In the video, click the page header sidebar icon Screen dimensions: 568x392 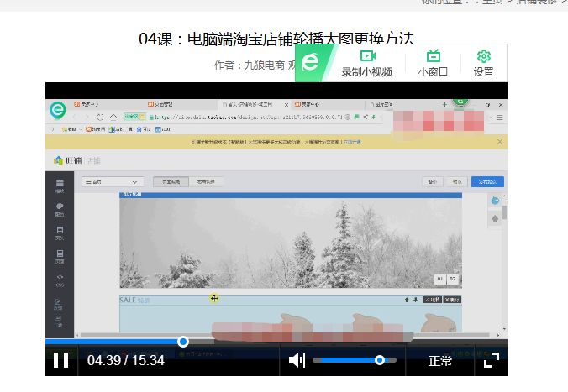tap(60, 233)
